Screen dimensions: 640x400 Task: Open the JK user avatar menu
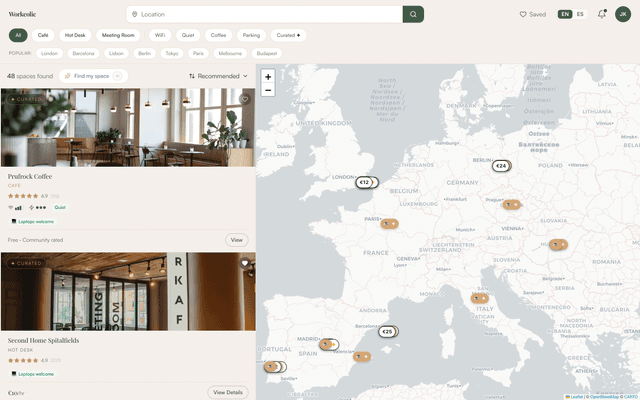pyautogui.click(x=623, y=14)
